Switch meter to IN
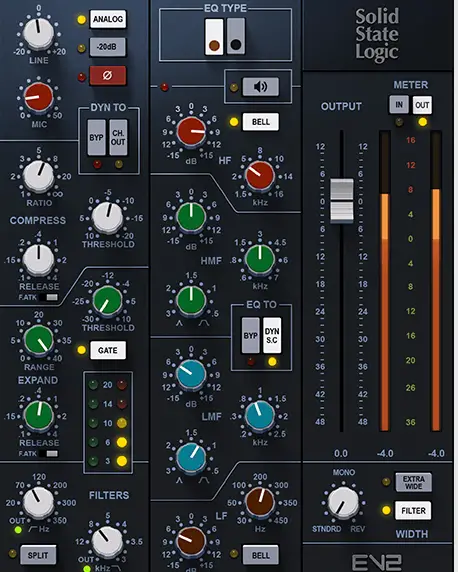This screenshot has width=458, height=572. pos(399,105)
